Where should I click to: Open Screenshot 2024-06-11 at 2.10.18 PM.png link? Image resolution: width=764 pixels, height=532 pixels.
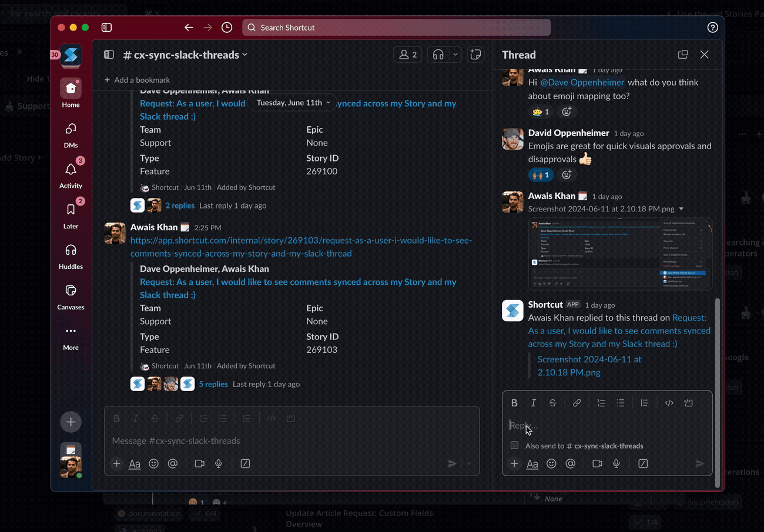[x=589, y=365]
